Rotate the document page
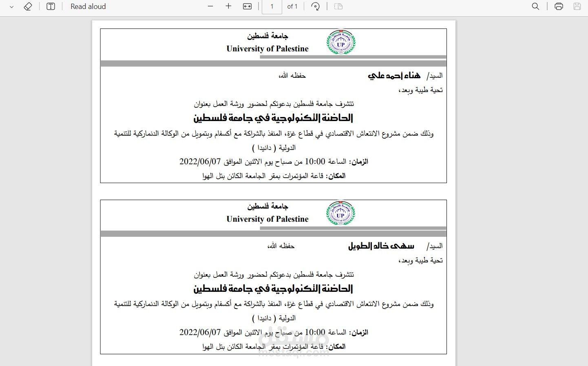 click(315, 7)
